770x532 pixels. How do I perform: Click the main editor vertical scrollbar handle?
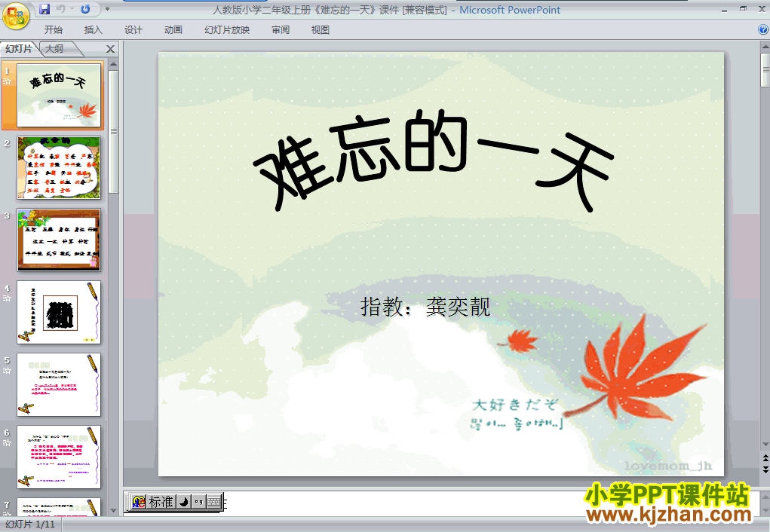click(x=765, y=70)
